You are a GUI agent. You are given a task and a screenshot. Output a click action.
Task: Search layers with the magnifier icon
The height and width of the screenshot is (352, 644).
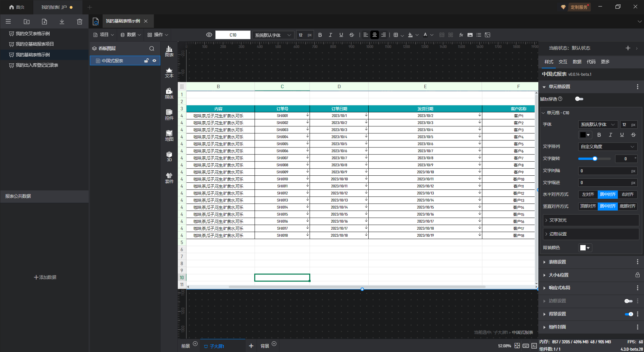point(152,49)
